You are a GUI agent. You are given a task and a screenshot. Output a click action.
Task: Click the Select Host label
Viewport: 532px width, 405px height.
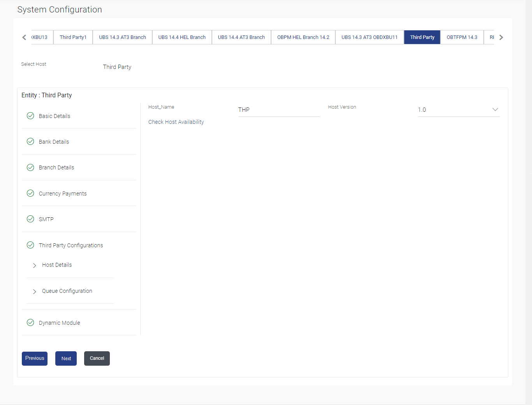tap(33, 64)
